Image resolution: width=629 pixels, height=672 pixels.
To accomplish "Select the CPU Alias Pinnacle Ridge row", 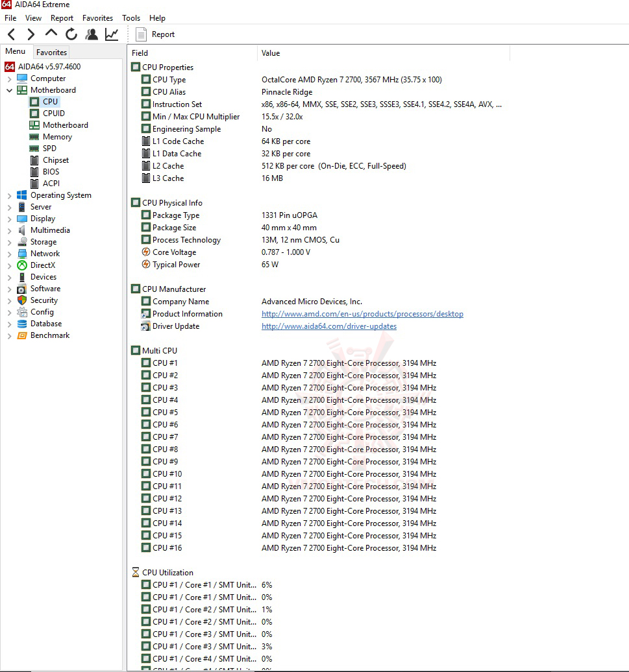I will click(x=227, y=92).
